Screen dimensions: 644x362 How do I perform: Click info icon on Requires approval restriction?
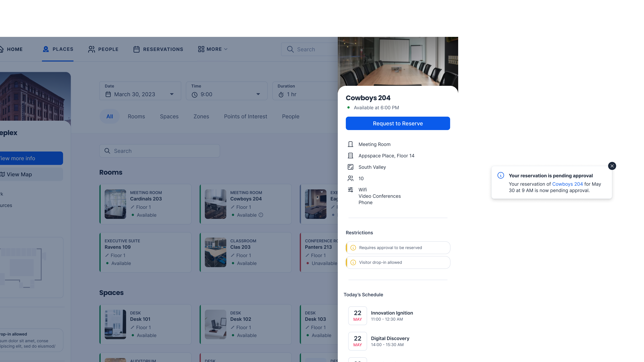(x=353, y=248)
